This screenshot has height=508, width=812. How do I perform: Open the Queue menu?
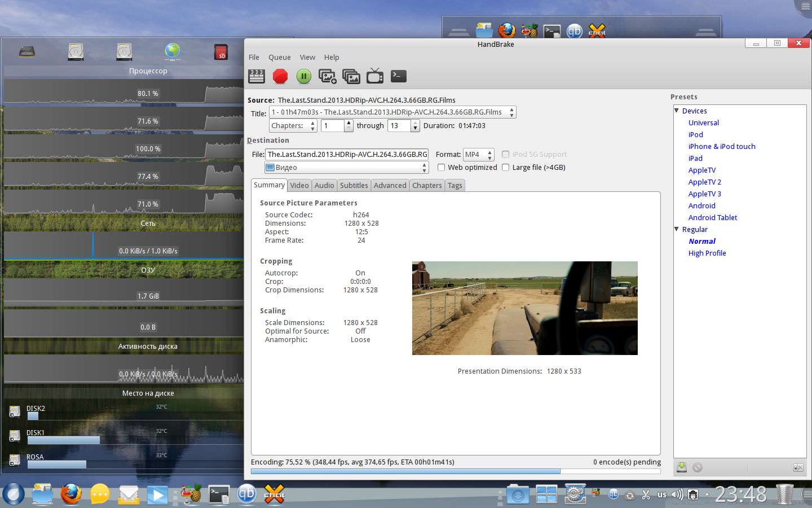279,58
